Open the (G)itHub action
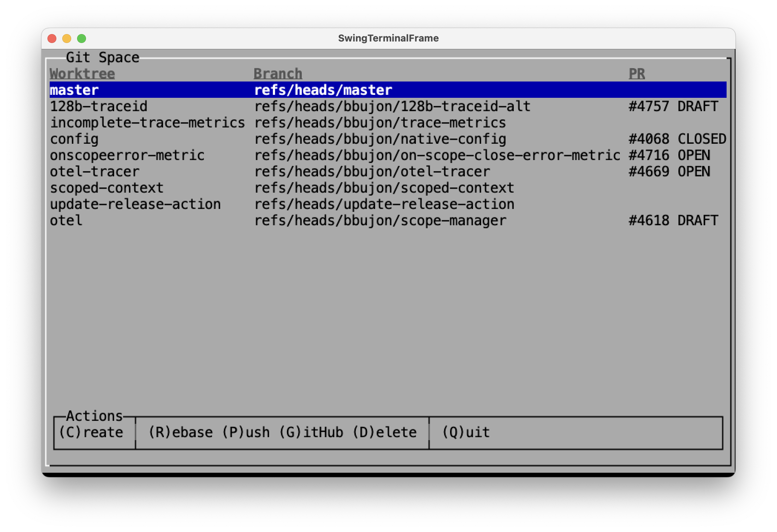This screenshot has width=777, height=532. (311, 432)
